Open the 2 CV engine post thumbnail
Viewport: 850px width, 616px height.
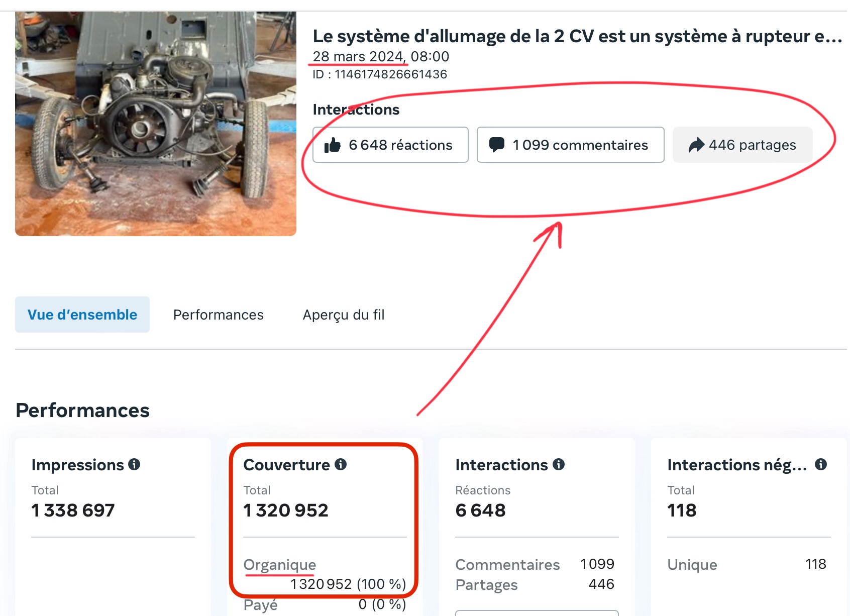[156, 124]
